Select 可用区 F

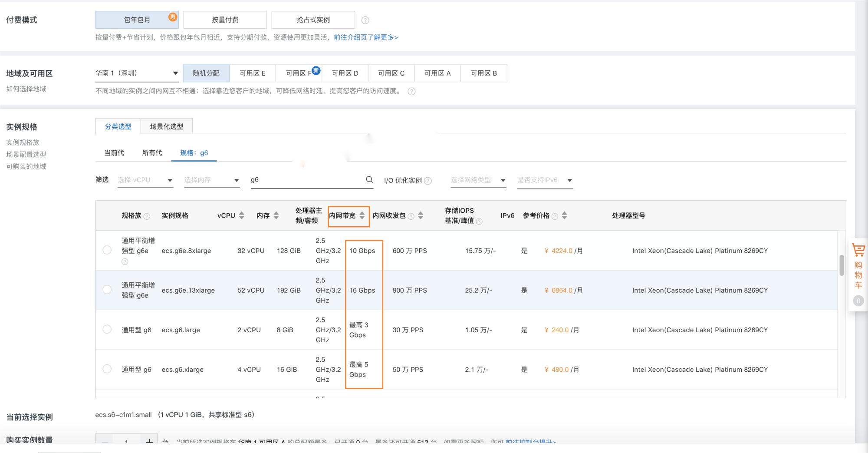[x=298, y=73]
